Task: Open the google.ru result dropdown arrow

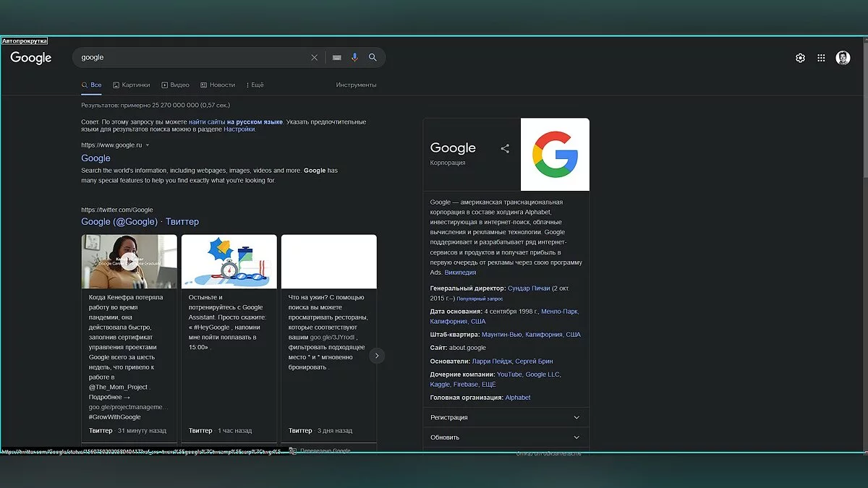Action: tap(148, 145)
